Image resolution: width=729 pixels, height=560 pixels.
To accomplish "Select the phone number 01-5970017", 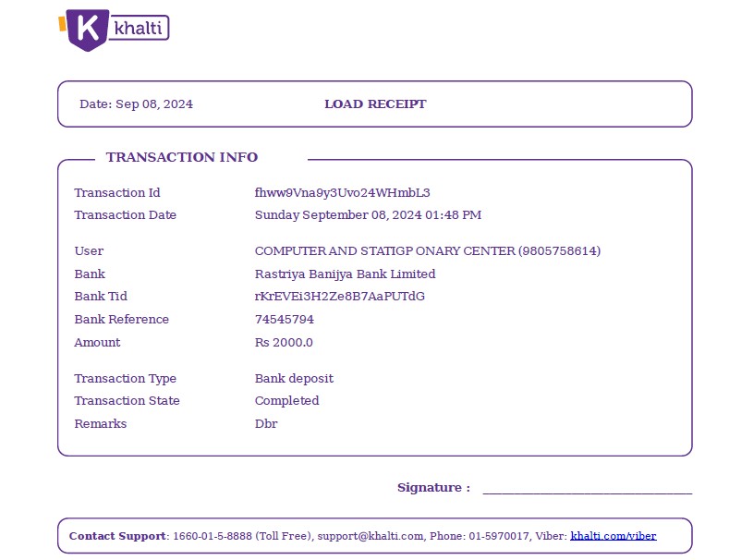I will 499,536.
